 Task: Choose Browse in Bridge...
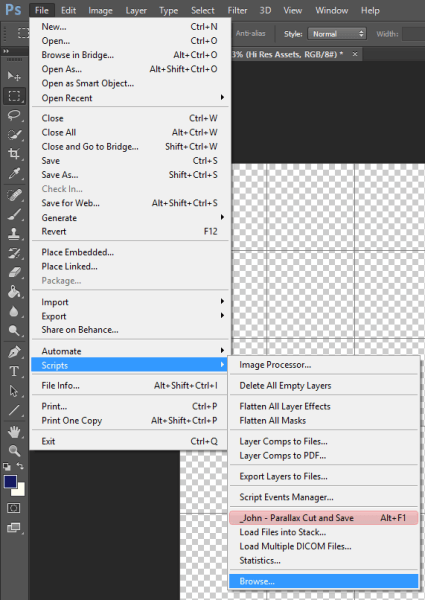click(x=130, y=55)
